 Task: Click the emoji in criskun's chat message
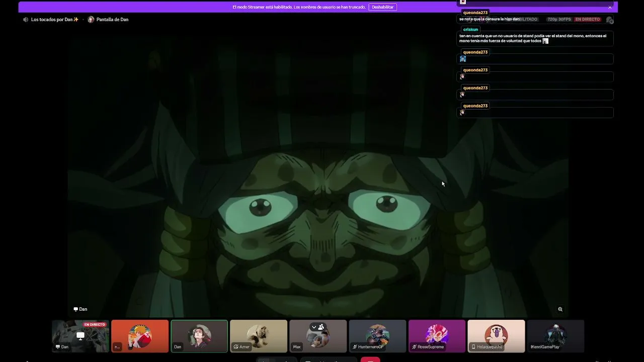point(545,41)
